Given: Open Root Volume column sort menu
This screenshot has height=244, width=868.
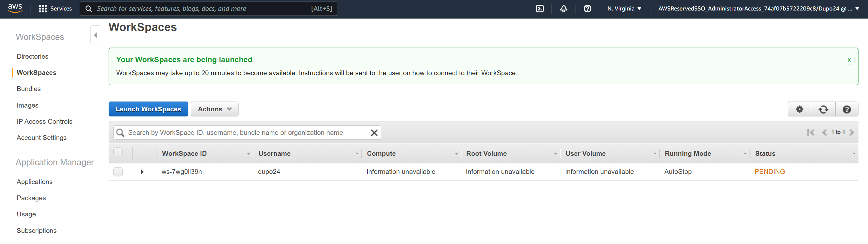Looking at the screenshot, I should [x=555, y=154].
